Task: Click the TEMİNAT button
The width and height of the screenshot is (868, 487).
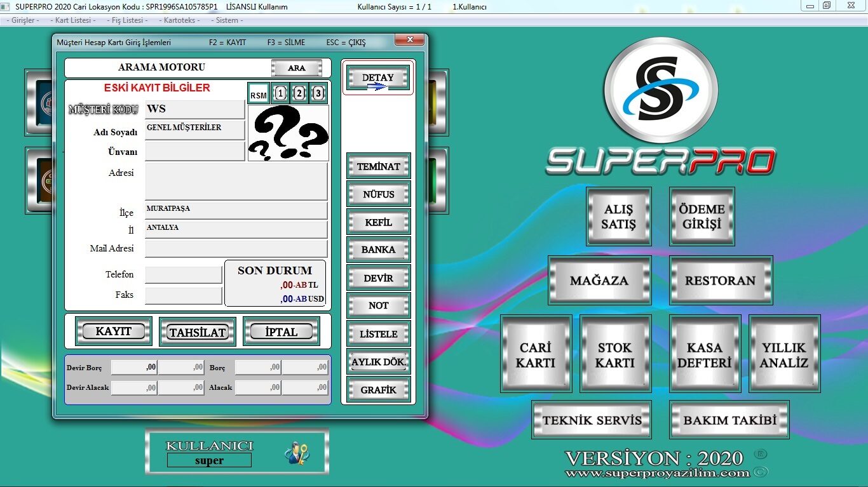Action: (378, 166)
